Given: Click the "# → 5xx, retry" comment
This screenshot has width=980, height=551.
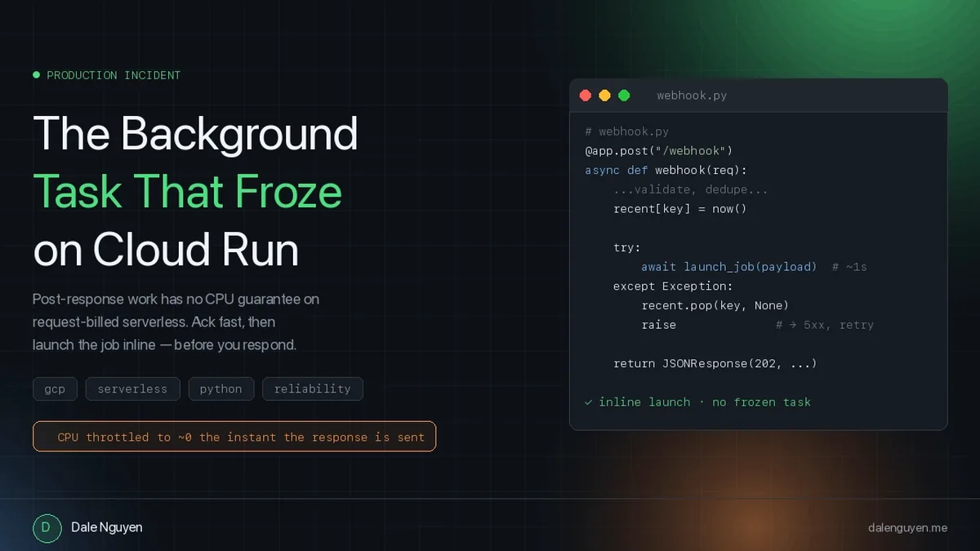Looking at the screenshot, I should click(x=825, y=325).
